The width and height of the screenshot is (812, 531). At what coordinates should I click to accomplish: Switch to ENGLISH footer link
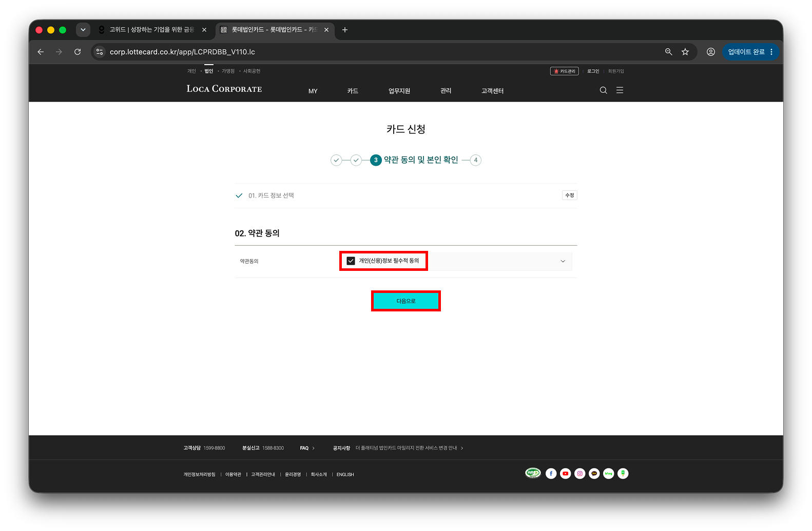[x=345, y=475]
